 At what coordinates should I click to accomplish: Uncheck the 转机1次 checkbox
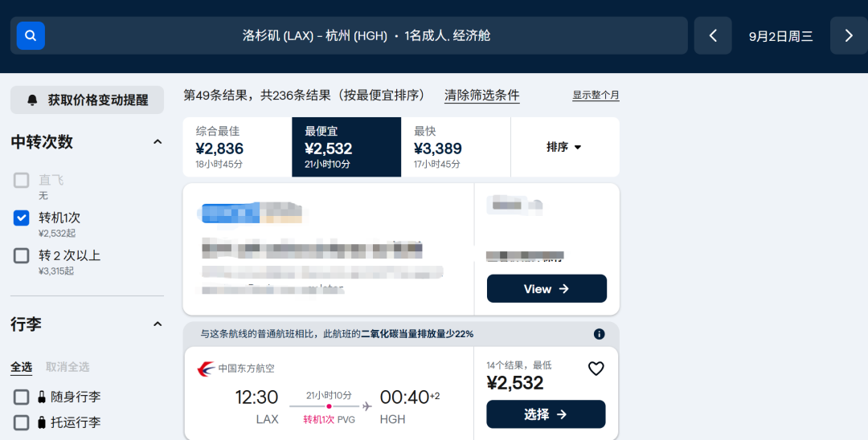21,218
